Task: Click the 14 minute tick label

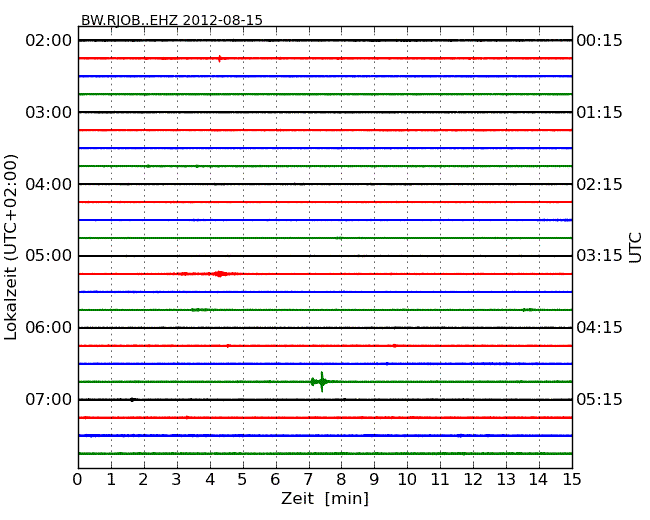Action: (539, 480)
